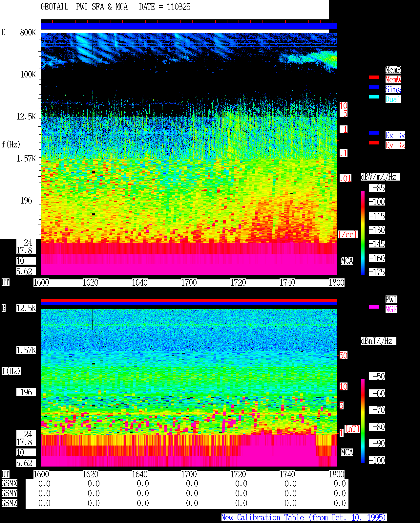Viewport: 420px width, 523px height.
Task: Click the red Ey Bz legend swatch
Action: pyautogui.click(x=374, y=143)
